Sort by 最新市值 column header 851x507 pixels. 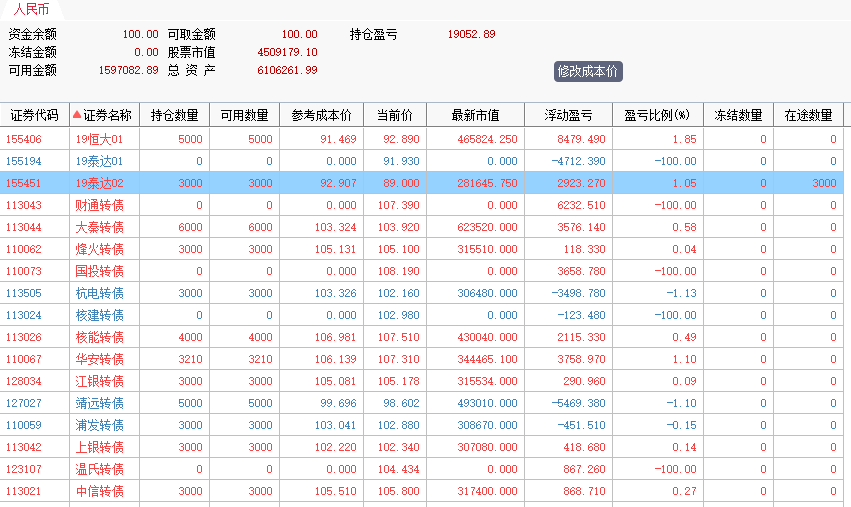(x=475, y=115)
